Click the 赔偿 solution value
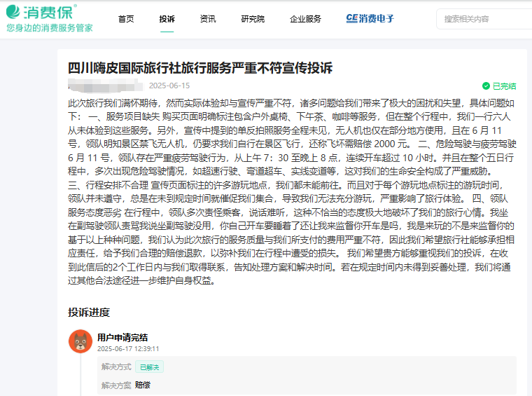This screenshot has width=532, height=396. point(143,385)
